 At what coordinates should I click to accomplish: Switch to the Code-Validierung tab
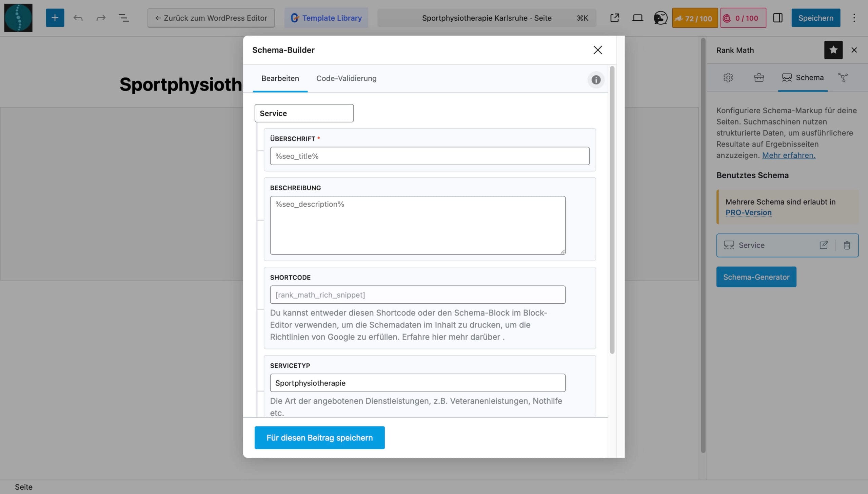(346, 78)
